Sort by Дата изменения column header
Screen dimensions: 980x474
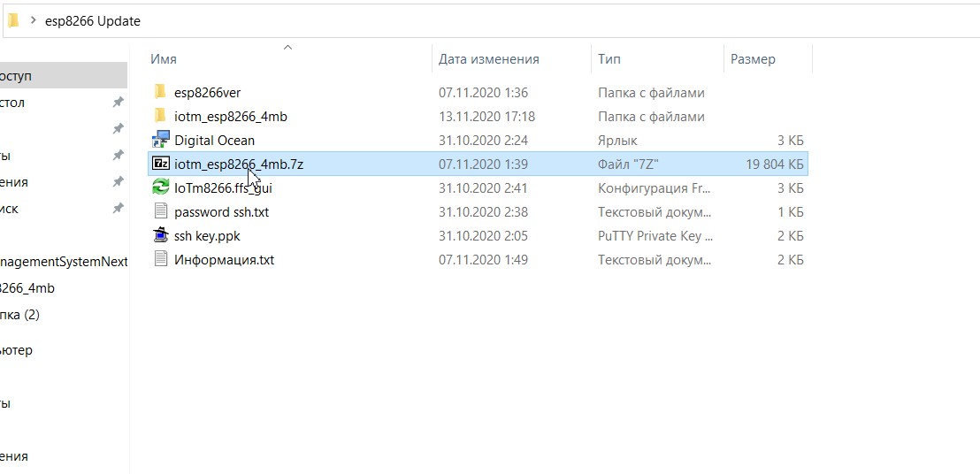click(488, 59)
